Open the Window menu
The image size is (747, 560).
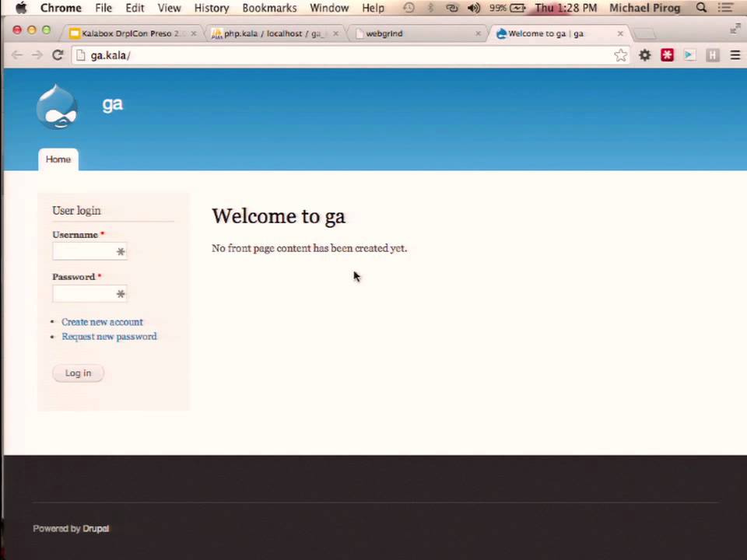pyautogui.click(x=329, y=8)
